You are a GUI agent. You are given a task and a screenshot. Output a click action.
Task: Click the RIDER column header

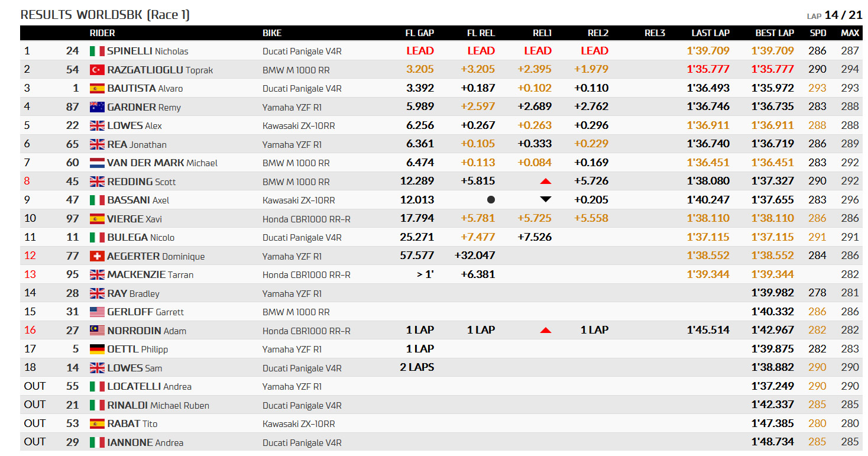point(102,33)
